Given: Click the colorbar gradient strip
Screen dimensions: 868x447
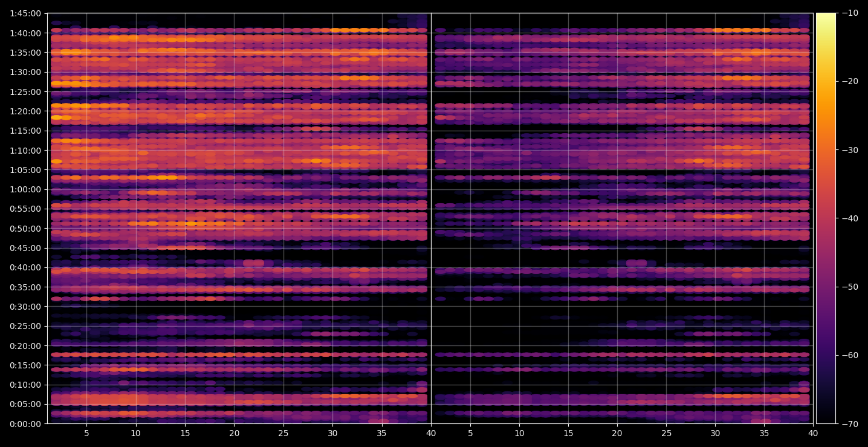Looking at the screenshot, I should click(x=826, y=218).
